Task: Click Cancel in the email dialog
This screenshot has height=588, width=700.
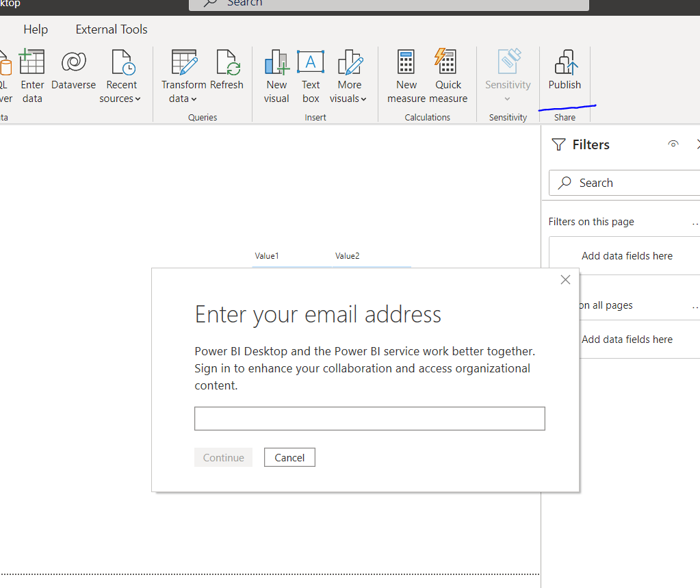Action: (289, 458)
